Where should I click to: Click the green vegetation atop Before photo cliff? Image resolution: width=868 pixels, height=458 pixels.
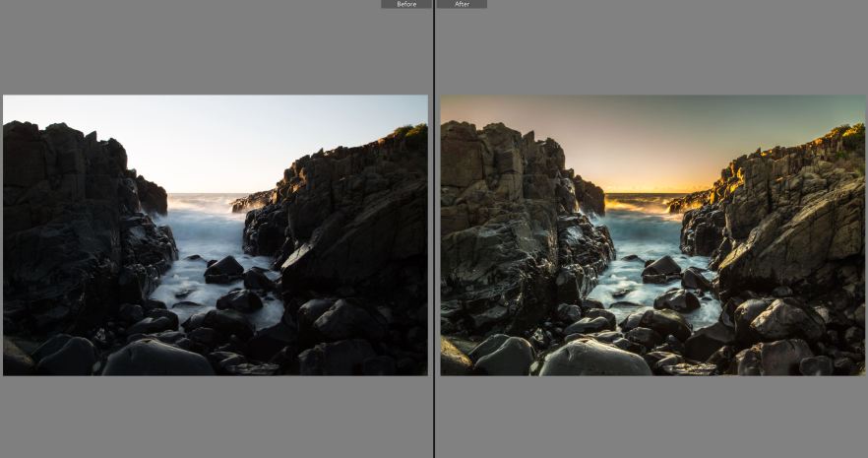tap(411, 130)
